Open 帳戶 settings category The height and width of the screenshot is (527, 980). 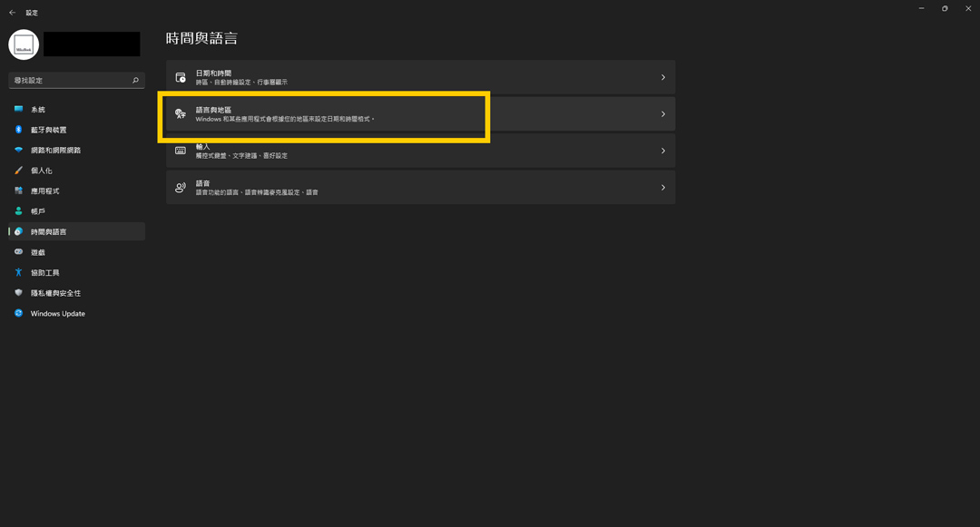click(x=38, y=211)
